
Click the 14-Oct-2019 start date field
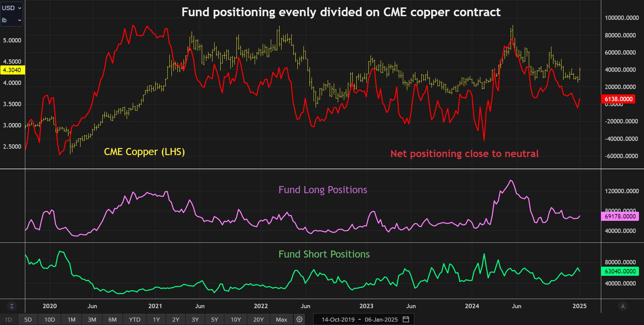point(338,320)
